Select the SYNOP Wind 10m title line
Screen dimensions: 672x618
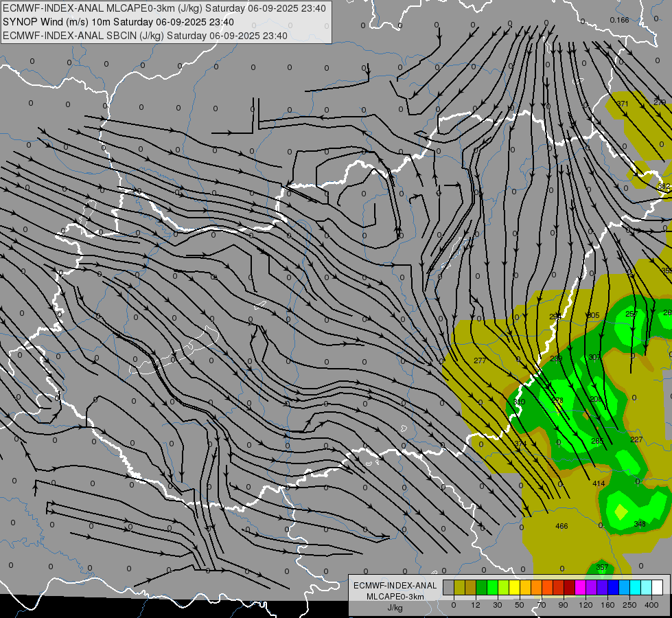click(x=118, y=22)
